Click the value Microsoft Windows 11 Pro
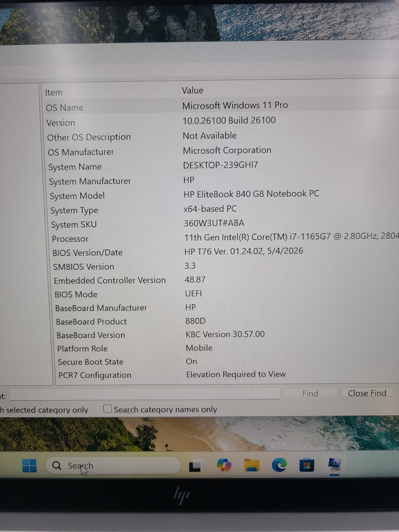 (x=235, y=105)
